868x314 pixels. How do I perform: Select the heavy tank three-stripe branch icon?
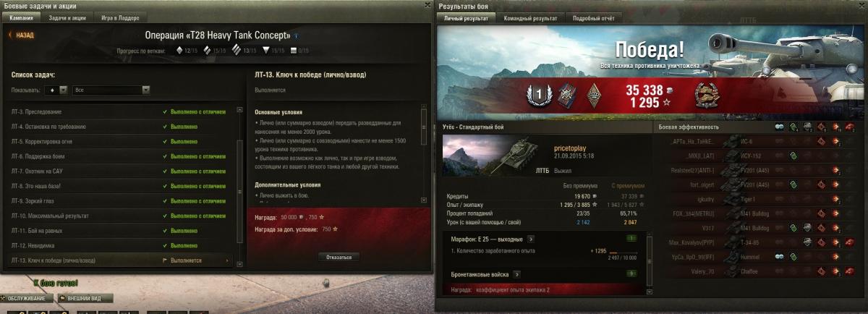237,51
